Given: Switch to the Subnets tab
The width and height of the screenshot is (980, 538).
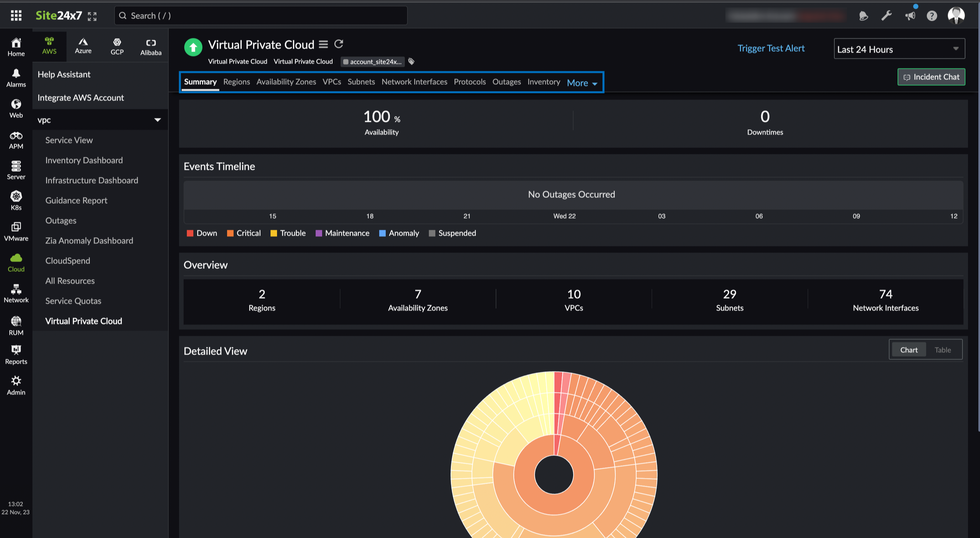Looking at the screenshot, I should click(x=361, y=82).
